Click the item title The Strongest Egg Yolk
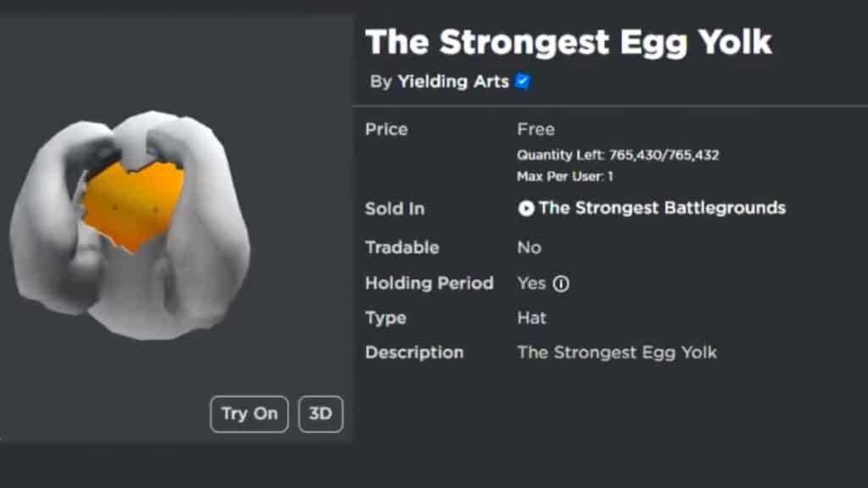This screenshot has width=868, height=488. (569, 41)
